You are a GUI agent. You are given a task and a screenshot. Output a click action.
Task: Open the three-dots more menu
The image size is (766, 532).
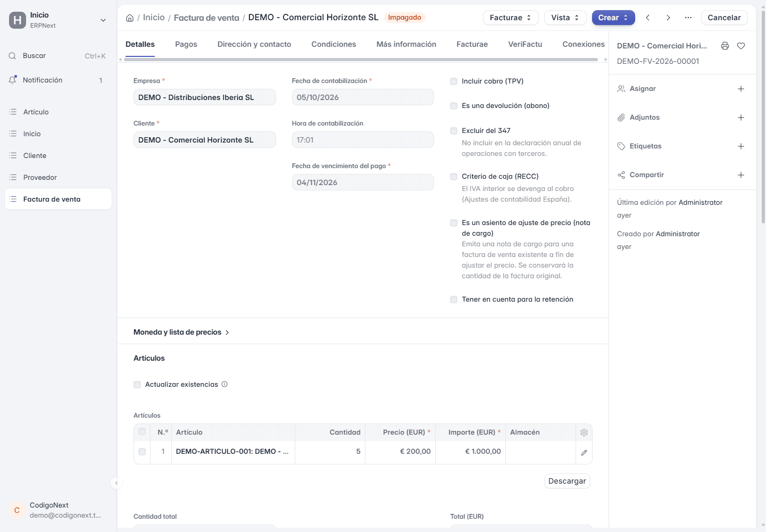(688, 18)
